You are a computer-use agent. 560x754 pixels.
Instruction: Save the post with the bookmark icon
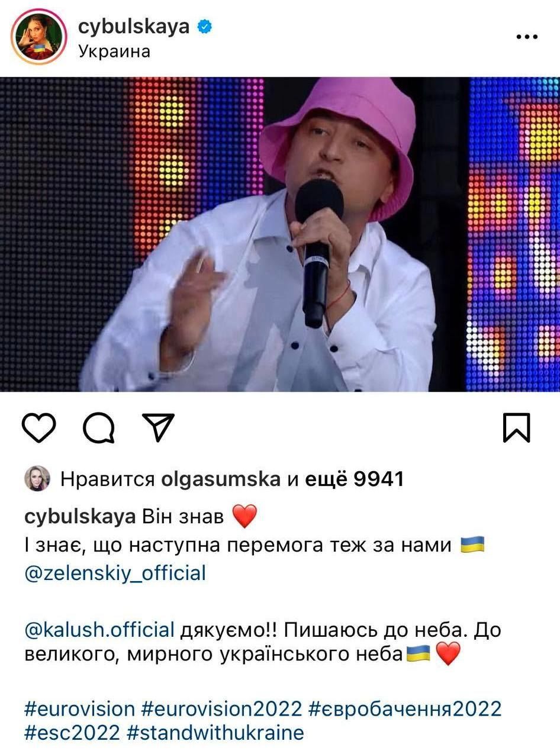point(517,428)
